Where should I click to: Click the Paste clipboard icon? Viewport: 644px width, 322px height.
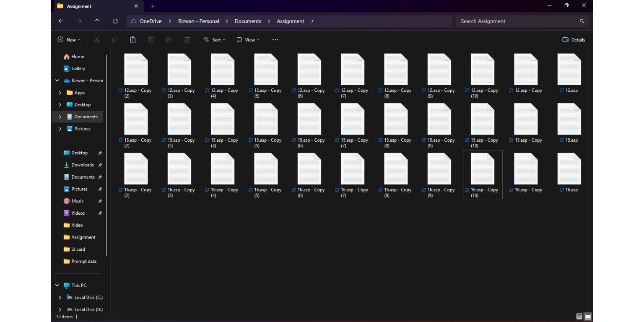coord(133,40)
